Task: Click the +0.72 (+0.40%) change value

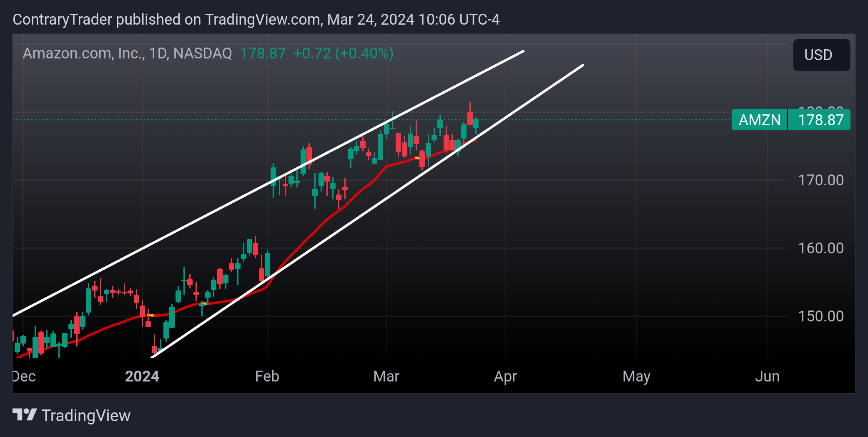Action: (x=343, y=53)
